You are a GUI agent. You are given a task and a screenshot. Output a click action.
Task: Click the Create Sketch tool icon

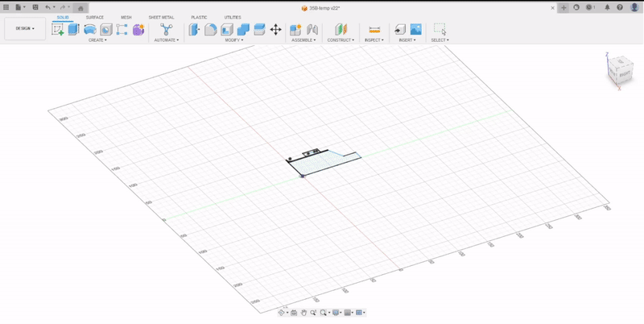pos(57,29)
